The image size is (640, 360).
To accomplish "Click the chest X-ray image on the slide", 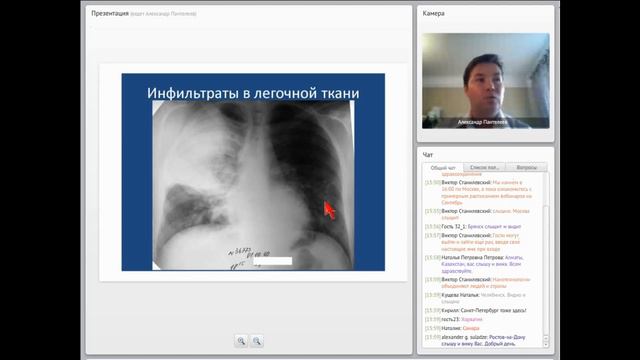I will 253,185.
